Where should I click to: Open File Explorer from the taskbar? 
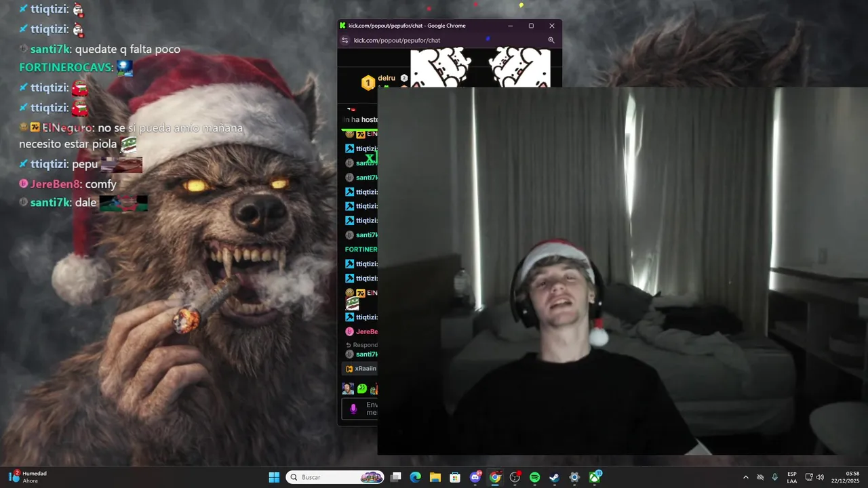[x=435, y=477]
